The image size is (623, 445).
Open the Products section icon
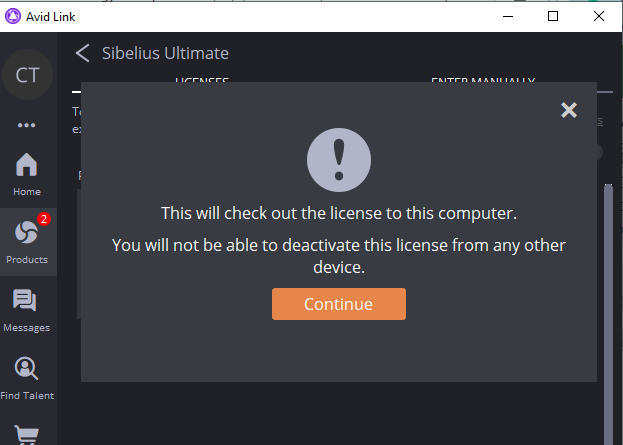(27, 240)
